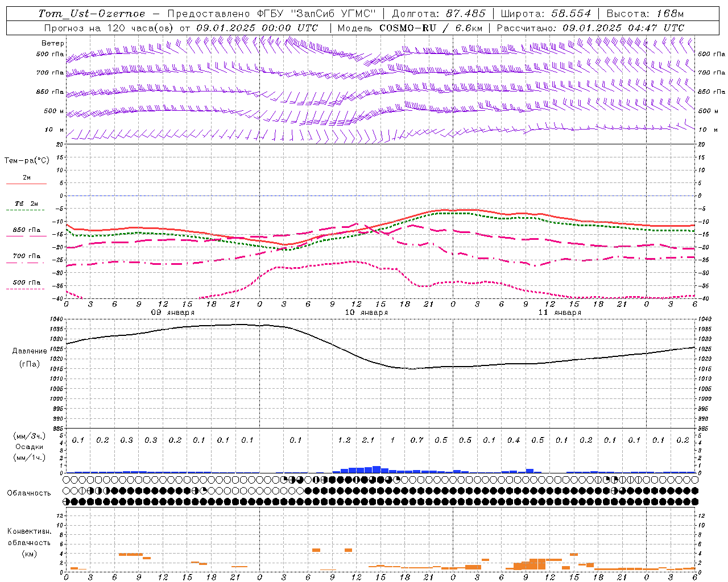Click the Долгота: 87.485 longitude value
The height and width of the screenshot is (582, 728).
click(439, 14)
